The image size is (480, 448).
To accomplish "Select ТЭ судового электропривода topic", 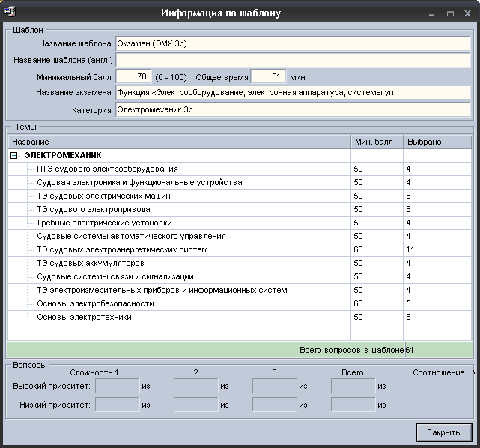I will pyautogui.click(x=94, y=210).
